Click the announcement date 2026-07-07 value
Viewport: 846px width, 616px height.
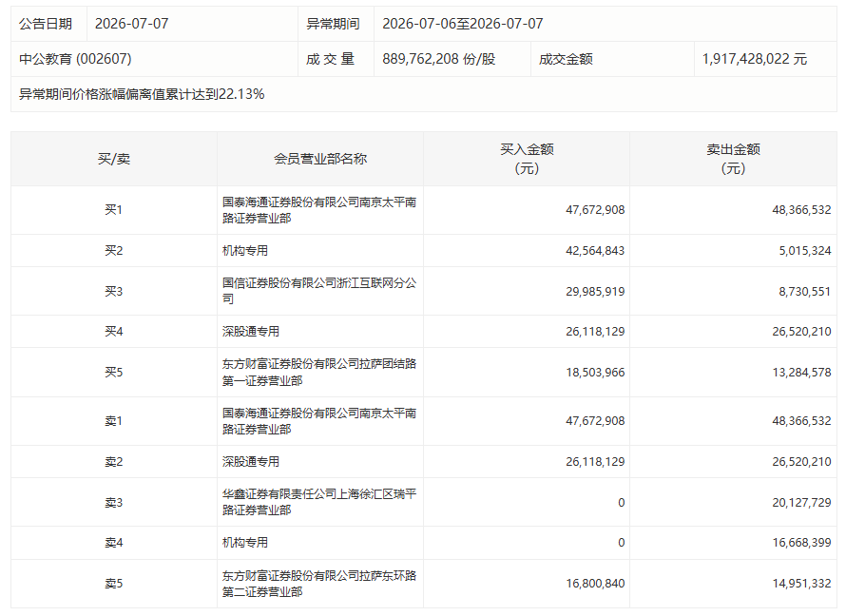pyautogui.click(x=131, y=24)
